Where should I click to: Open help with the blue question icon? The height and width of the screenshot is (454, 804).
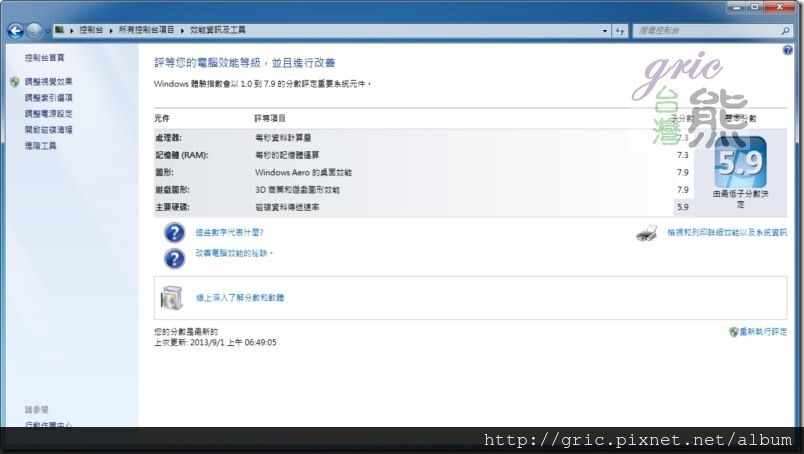pos(788,50)
